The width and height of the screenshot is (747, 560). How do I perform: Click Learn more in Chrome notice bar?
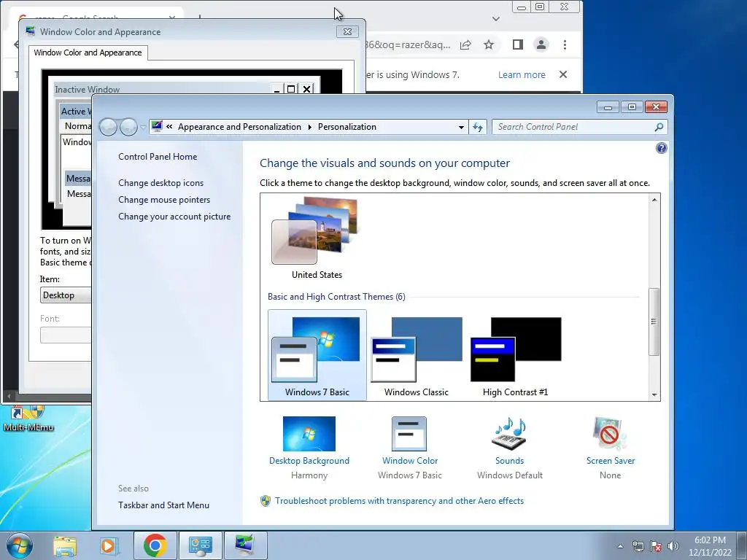pyautogui.click(x=522, y=75)
